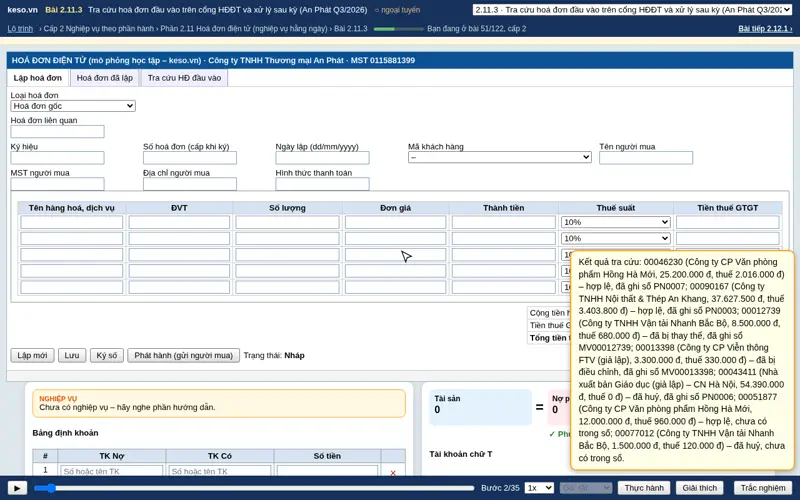Click the first row Thành tiền cell
Viewport: 800px width, 500px height.
click(504, 222)
